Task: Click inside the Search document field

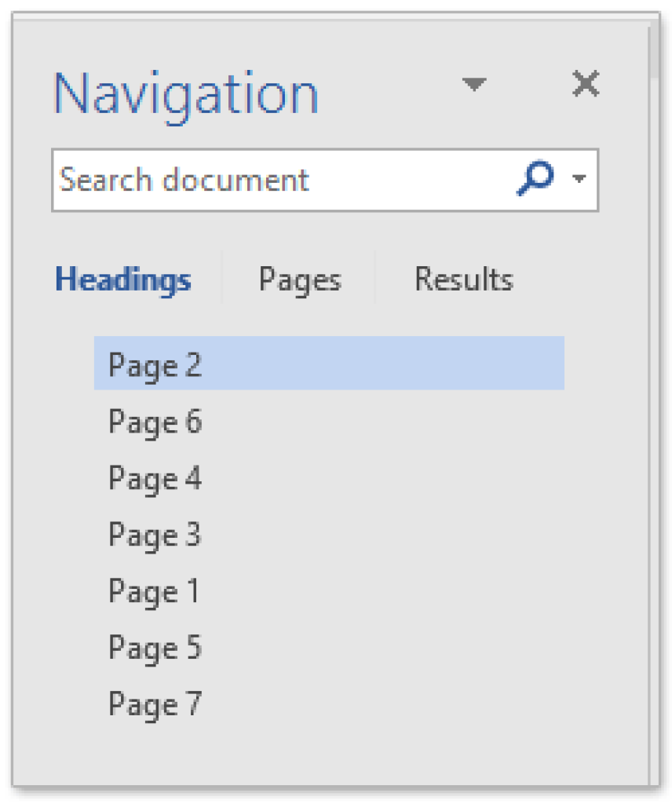Action: point(236,180)
